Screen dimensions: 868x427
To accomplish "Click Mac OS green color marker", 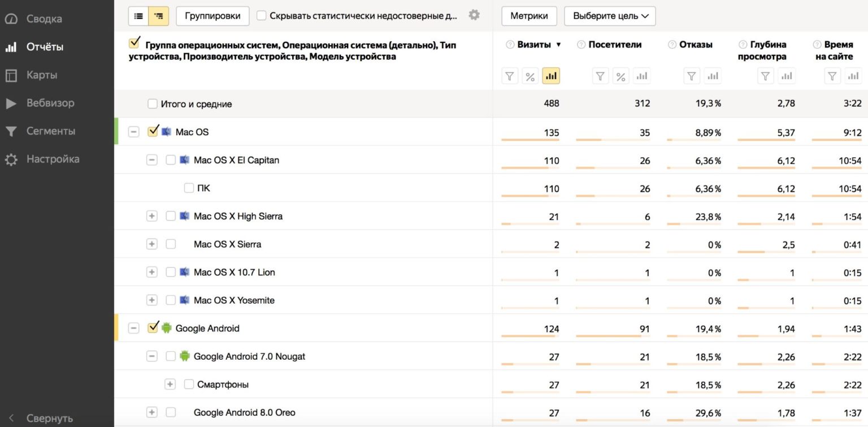I will pos(116,132).
